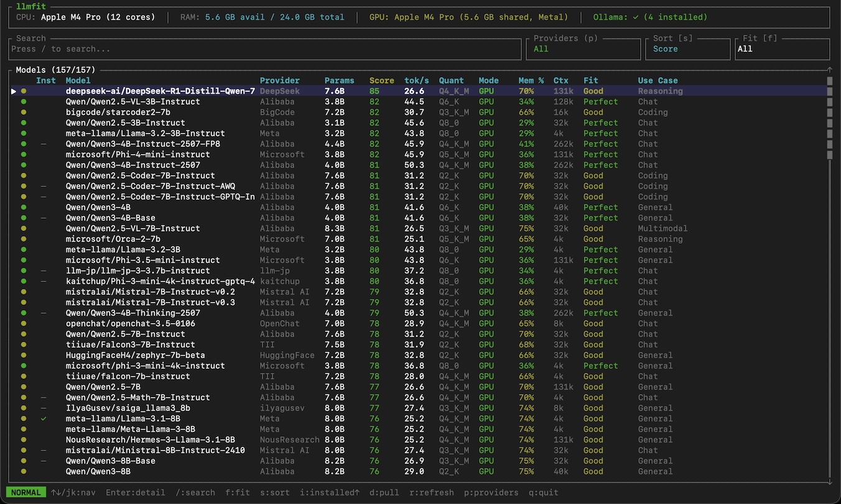
Task: Click the Score column header
Action: [381, 81]
